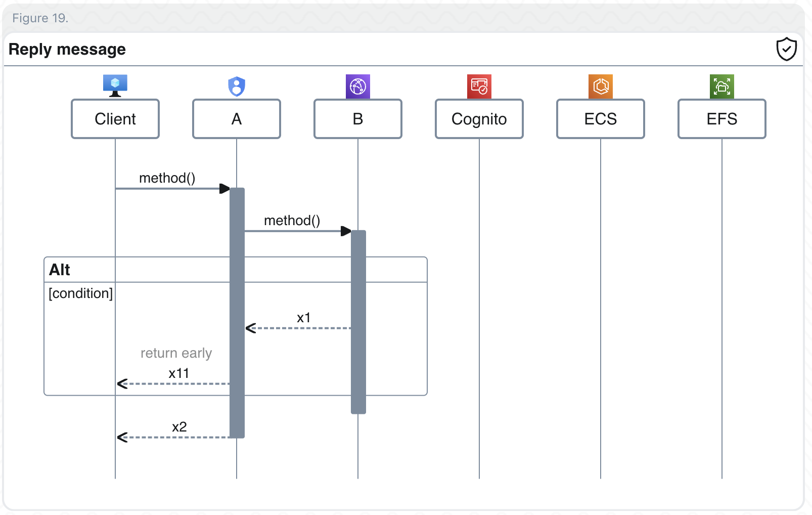This screenshot has width=812, height=515.
Task: Click the x2 return message label
Action: 179,427
